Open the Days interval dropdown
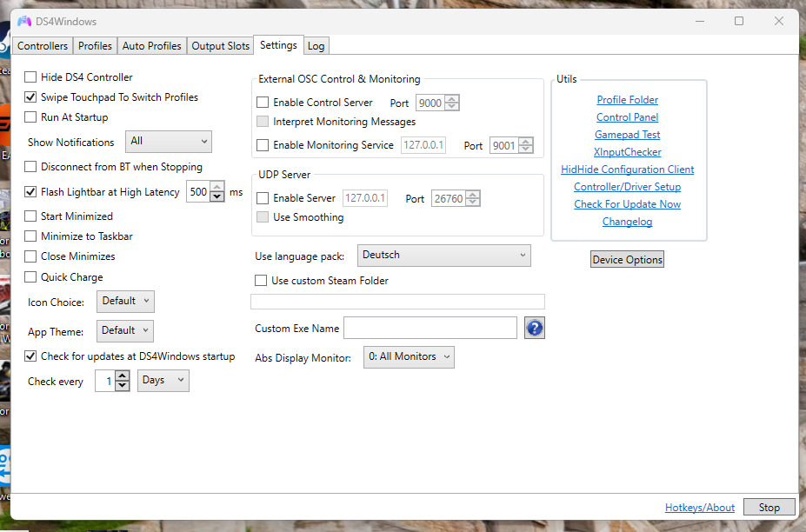The image size is (806, 532). point(163,381)
